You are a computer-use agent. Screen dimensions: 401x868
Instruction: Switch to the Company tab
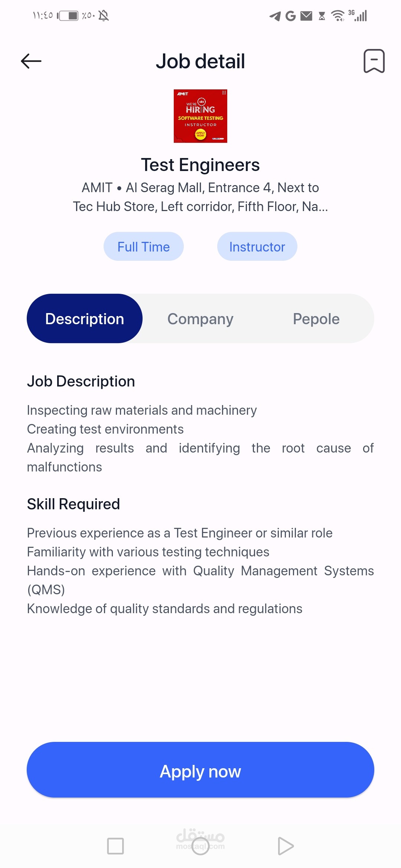[x=200, y=319]
